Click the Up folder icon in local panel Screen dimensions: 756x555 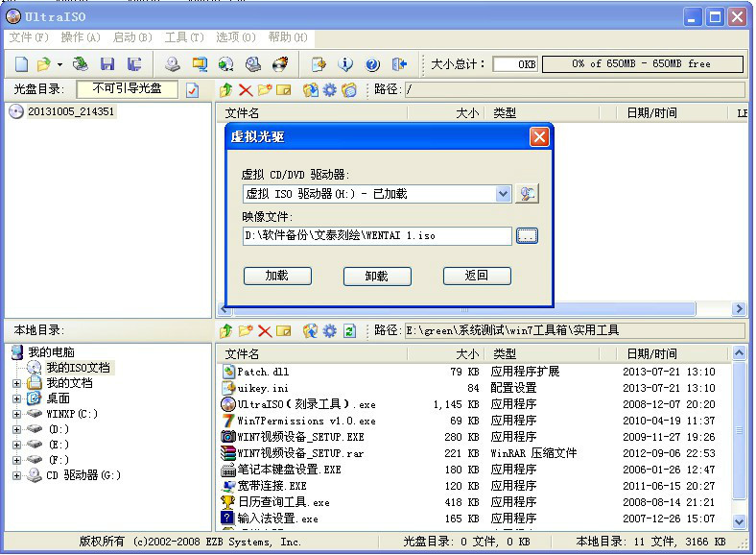tap(226, 330)
